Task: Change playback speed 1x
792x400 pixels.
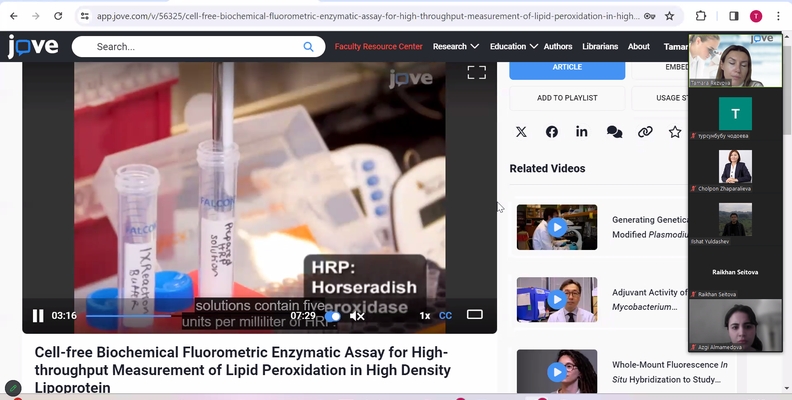Action: click(x=425, y=316)
